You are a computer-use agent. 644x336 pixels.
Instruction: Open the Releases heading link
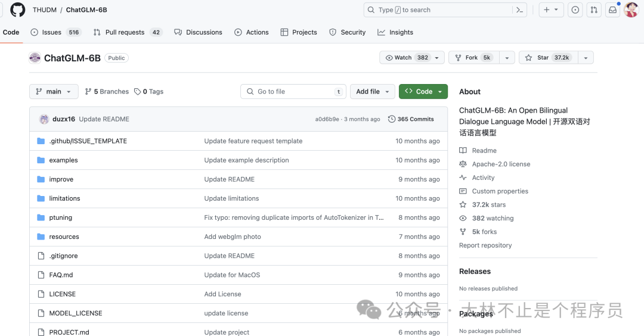click(475, 271)
